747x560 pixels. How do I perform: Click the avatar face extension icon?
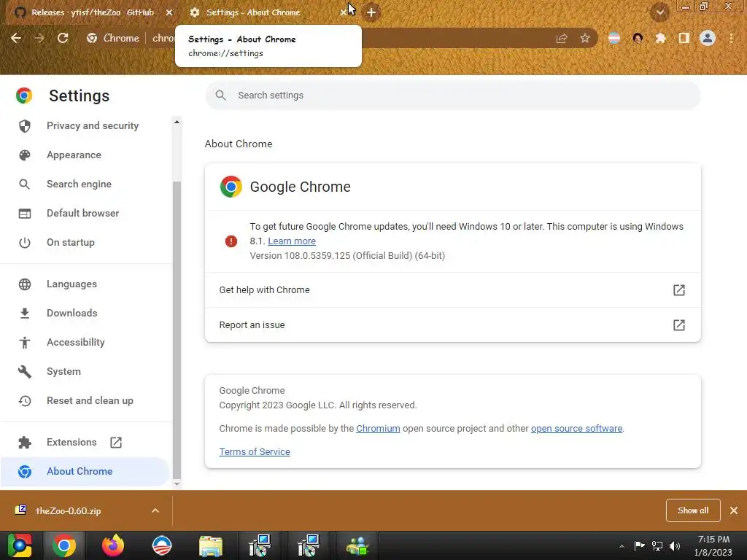point(638,38)
